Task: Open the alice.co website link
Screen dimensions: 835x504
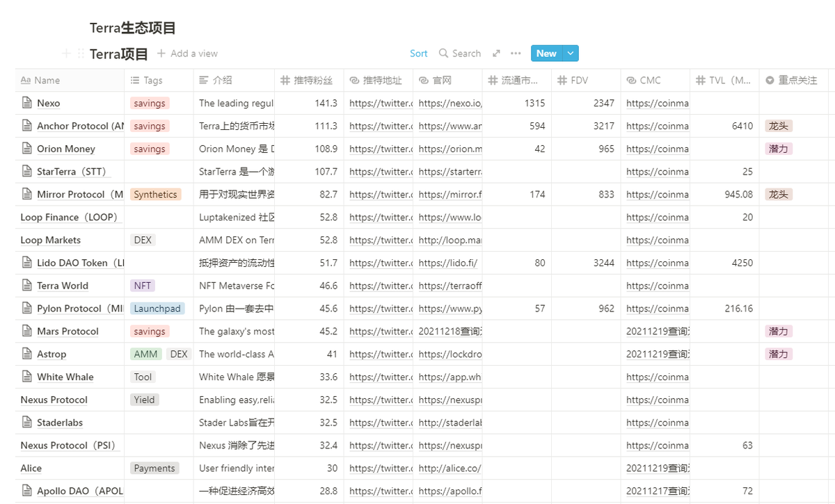Action: tap(450, 468)
